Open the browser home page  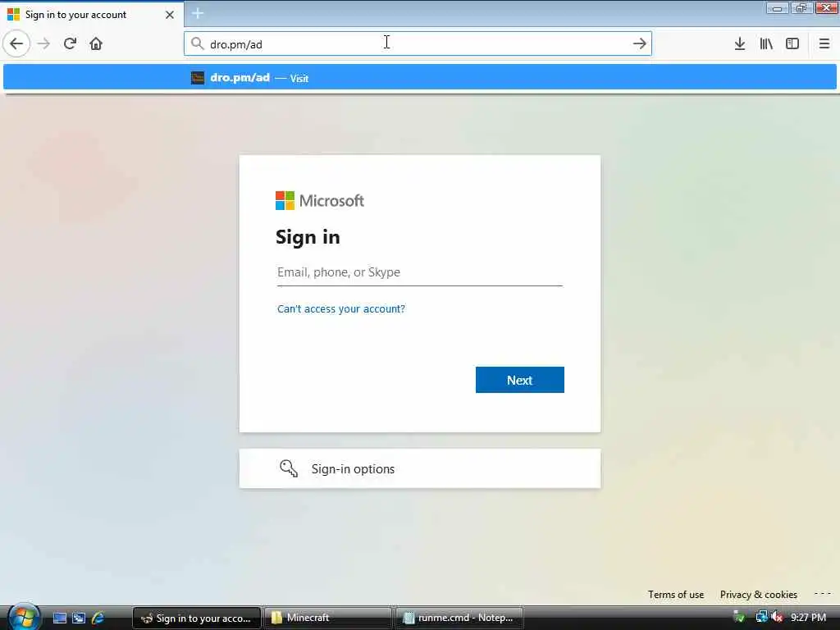point(96,43)
